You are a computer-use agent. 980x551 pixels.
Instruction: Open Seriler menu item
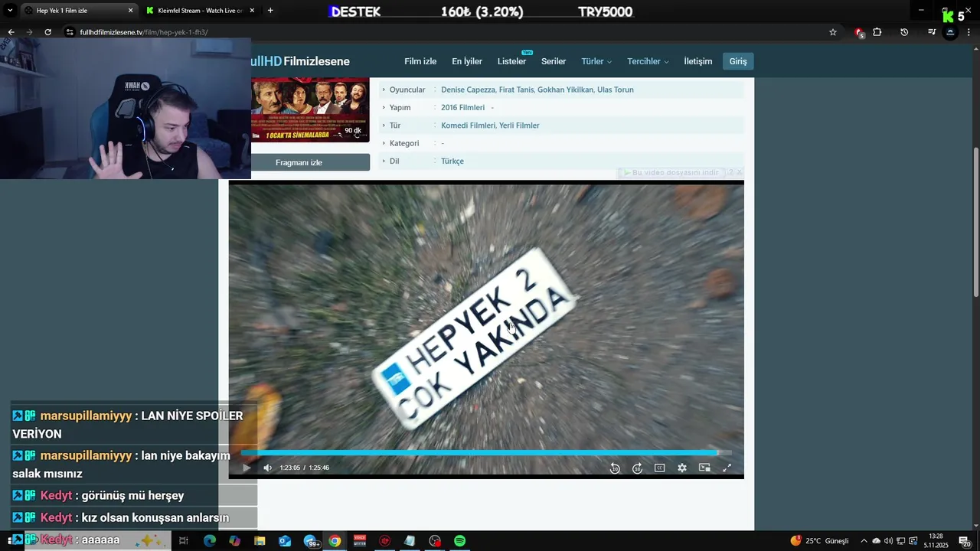(x=554, y=61)
